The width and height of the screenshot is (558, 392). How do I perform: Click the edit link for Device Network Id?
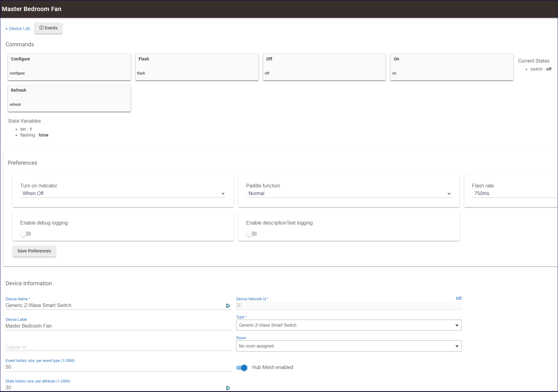[459, 298]
